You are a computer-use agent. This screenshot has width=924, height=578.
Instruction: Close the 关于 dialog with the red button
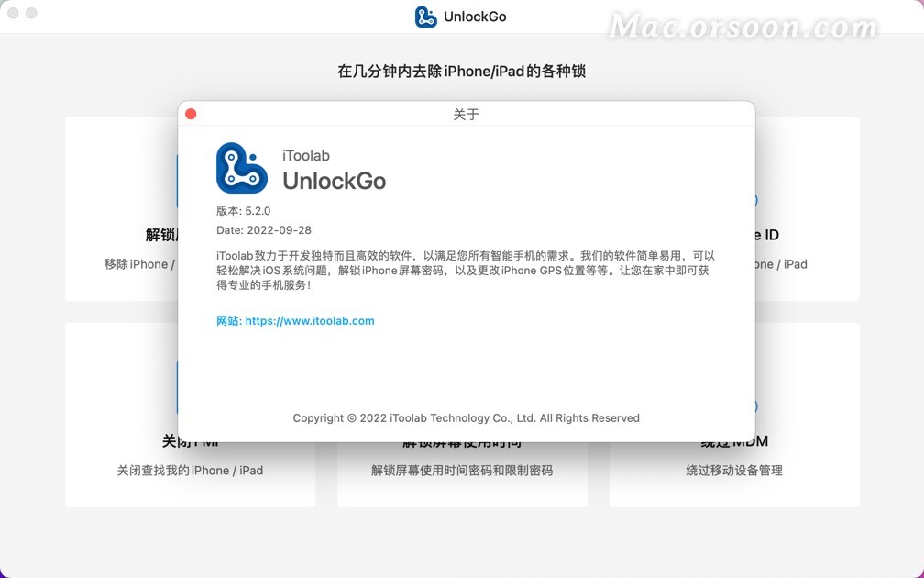click(x=190, y=112)
